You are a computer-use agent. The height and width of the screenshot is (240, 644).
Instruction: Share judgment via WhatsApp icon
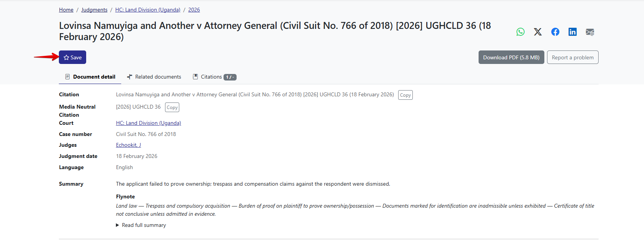click(520, 32)
